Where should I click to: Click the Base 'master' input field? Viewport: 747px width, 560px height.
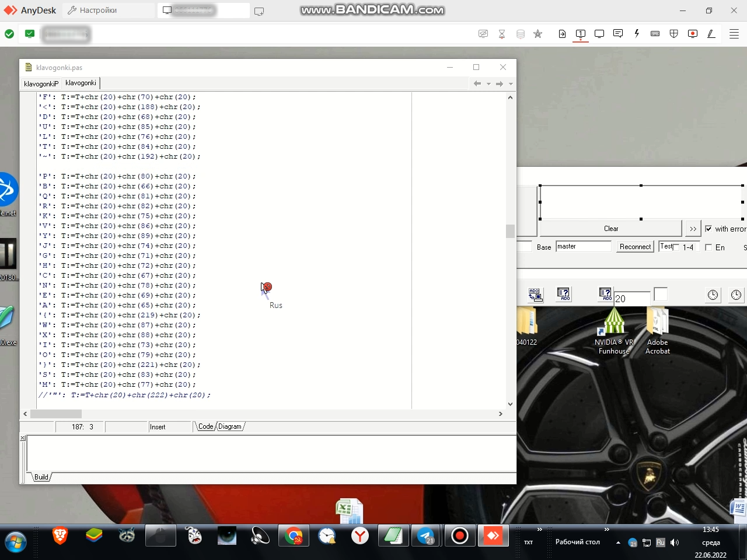click(x=584, y=247)
